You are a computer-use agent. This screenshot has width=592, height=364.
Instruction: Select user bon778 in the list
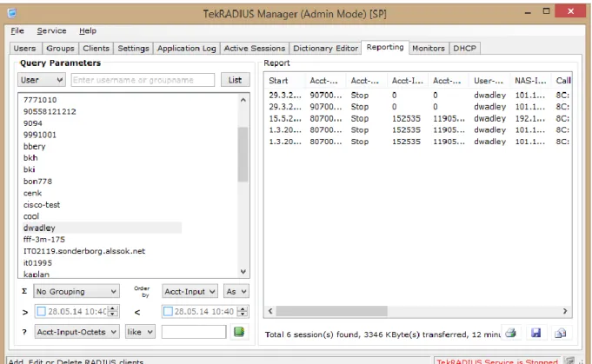pyautogui.click(x=37, y=182)
